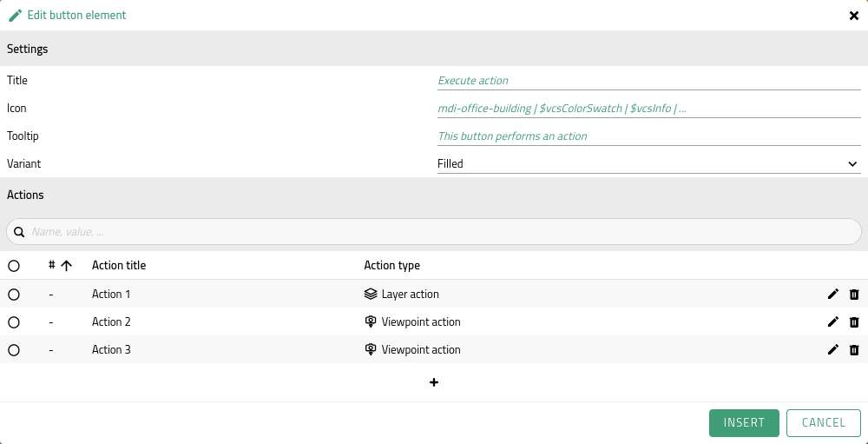This screenshot has height=444, width=868.
Task: Select the Action 1 row circle
Action: pyautogui.click(x=14, y=295)
